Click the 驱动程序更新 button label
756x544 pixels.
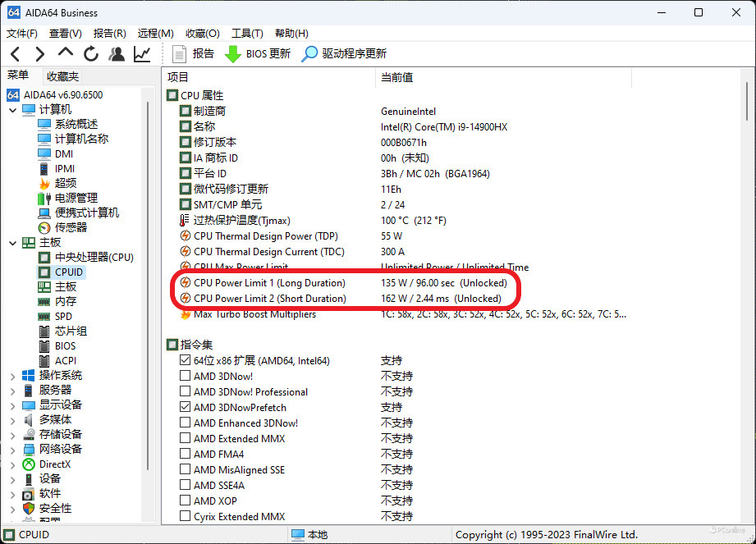354,53
